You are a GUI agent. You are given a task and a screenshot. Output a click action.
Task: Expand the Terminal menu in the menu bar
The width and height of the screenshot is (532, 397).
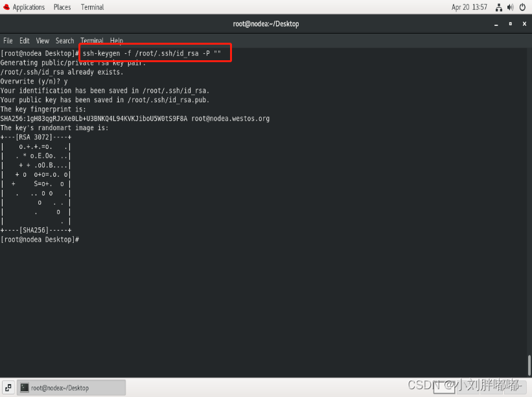click(91, 40)
